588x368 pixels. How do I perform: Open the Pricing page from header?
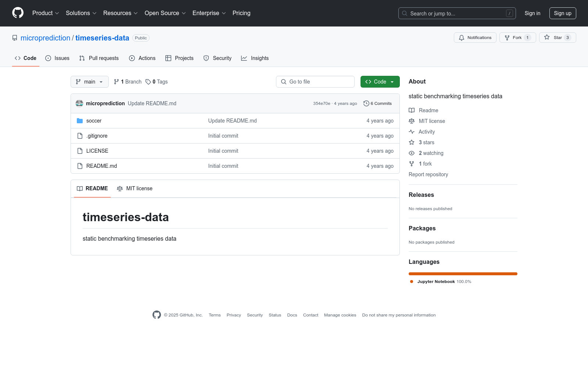point(241,13)
